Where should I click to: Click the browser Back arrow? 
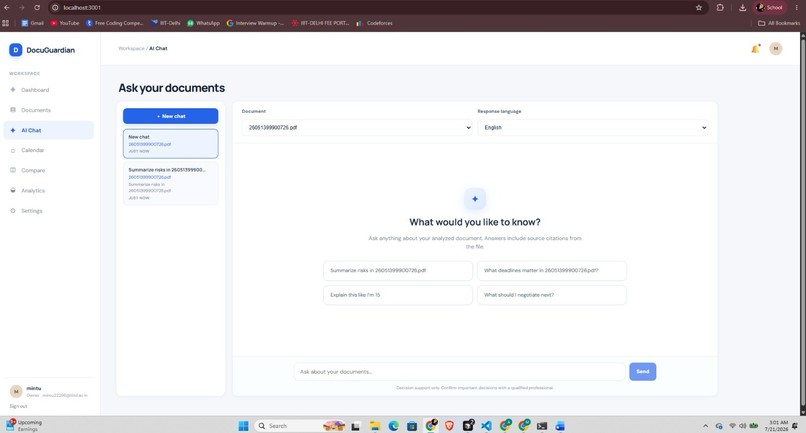[x=6, y=8]
